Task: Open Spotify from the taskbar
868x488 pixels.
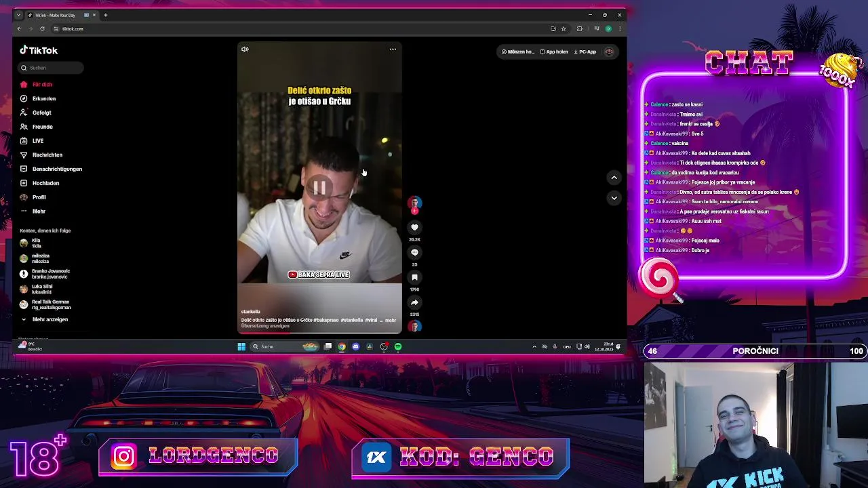Action: point(398,346)
